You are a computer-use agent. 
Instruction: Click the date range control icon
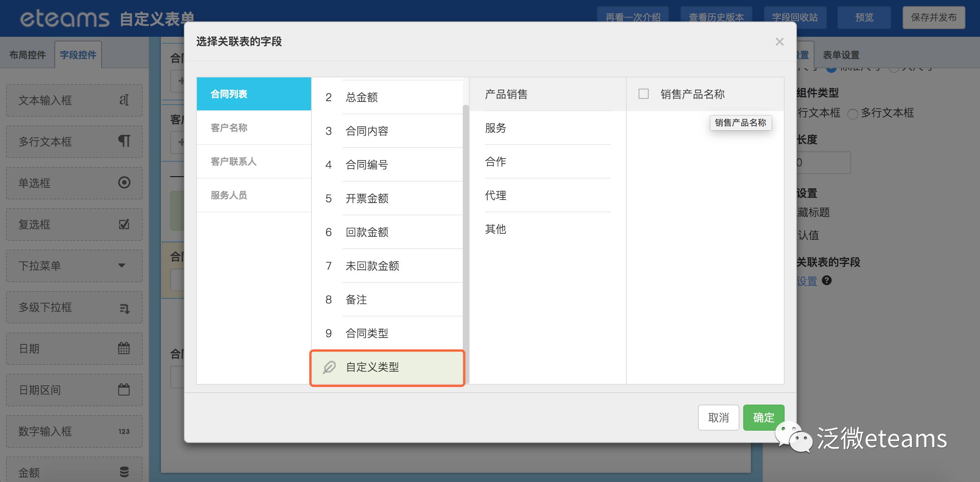pos(124,390)
